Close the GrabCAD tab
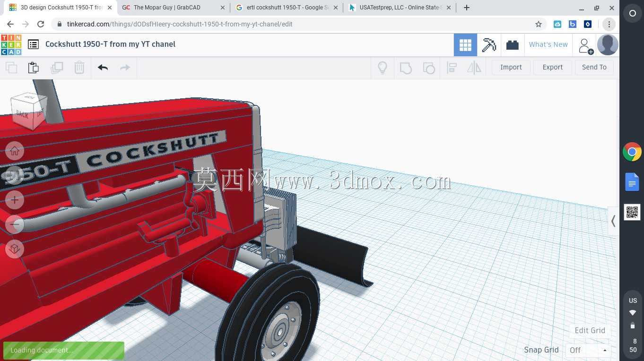Viewport: 644px width, 361px height. tap(223, 8)
